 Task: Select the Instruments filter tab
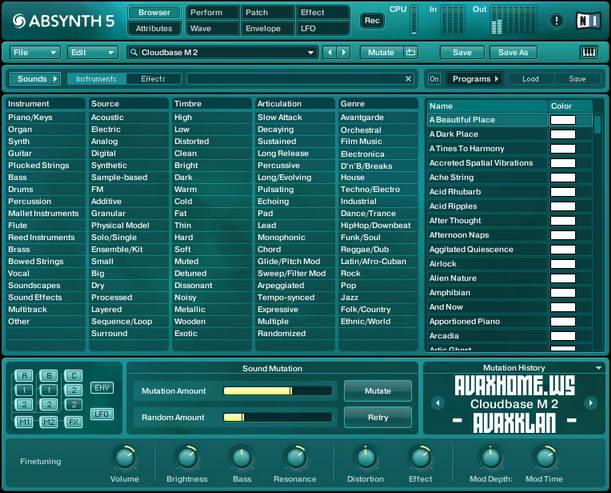pos(96,79)
